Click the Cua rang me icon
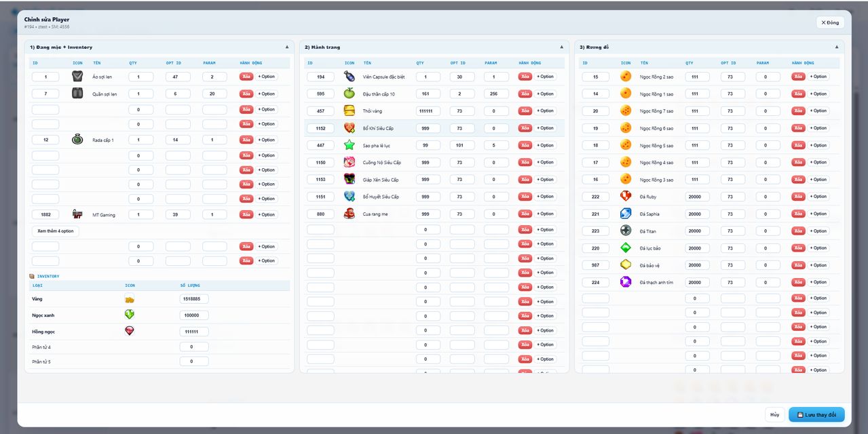Viewport: 868px width, 434px height. pyautogui.click(x=350, y=214)
